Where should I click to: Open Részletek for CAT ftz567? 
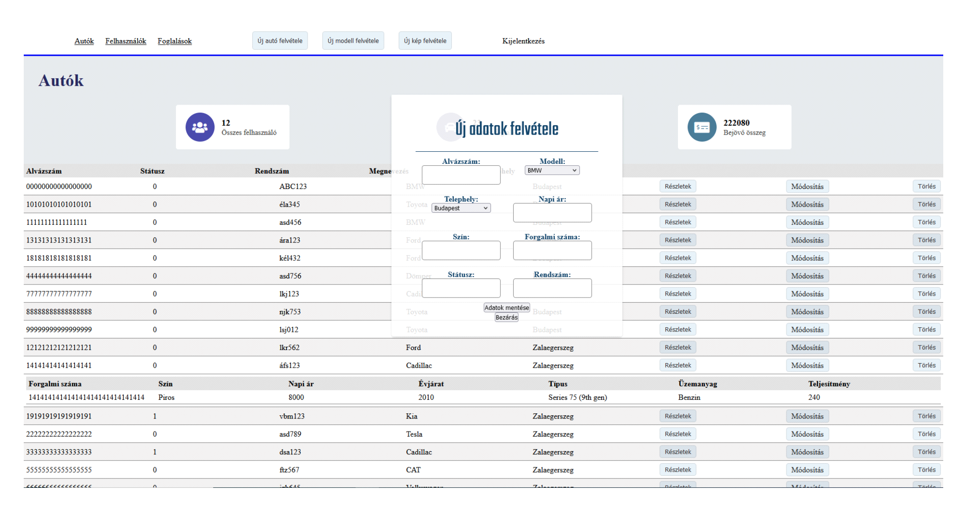click(x=678, y=470)
